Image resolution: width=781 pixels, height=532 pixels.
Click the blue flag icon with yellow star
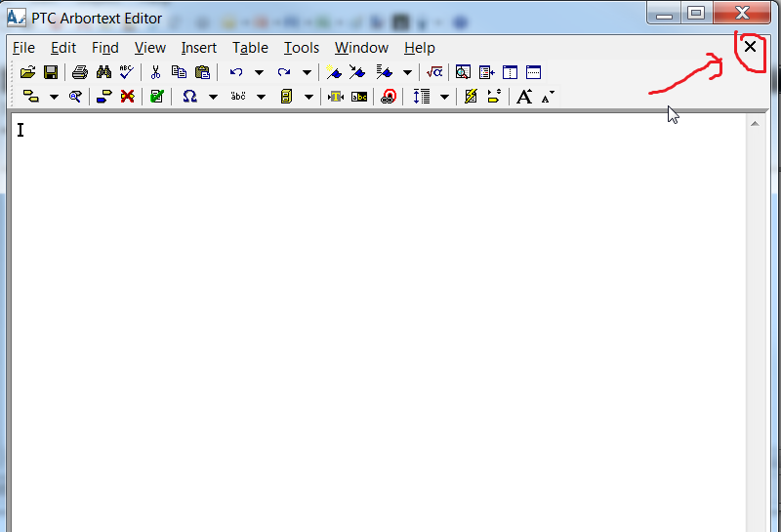click(333, 72)
